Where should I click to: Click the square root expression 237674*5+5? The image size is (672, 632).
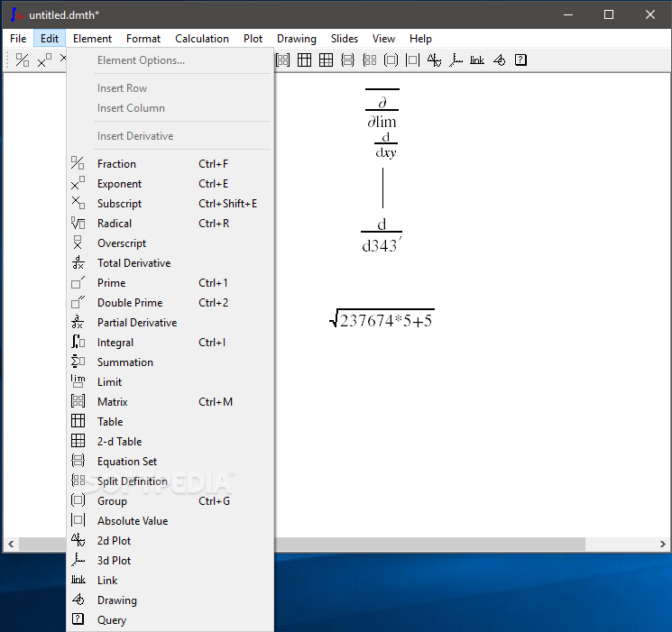[x=382, y=319]
